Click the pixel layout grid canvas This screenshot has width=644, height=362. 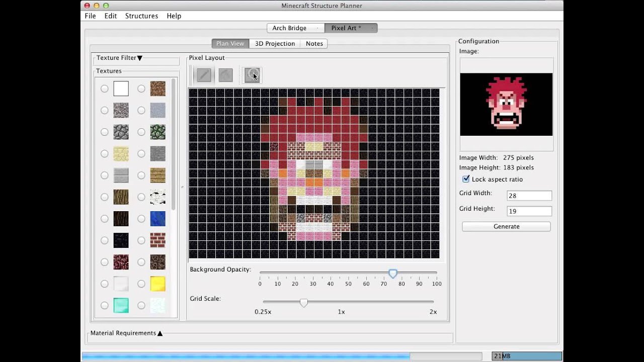click(x=314, y=173)
